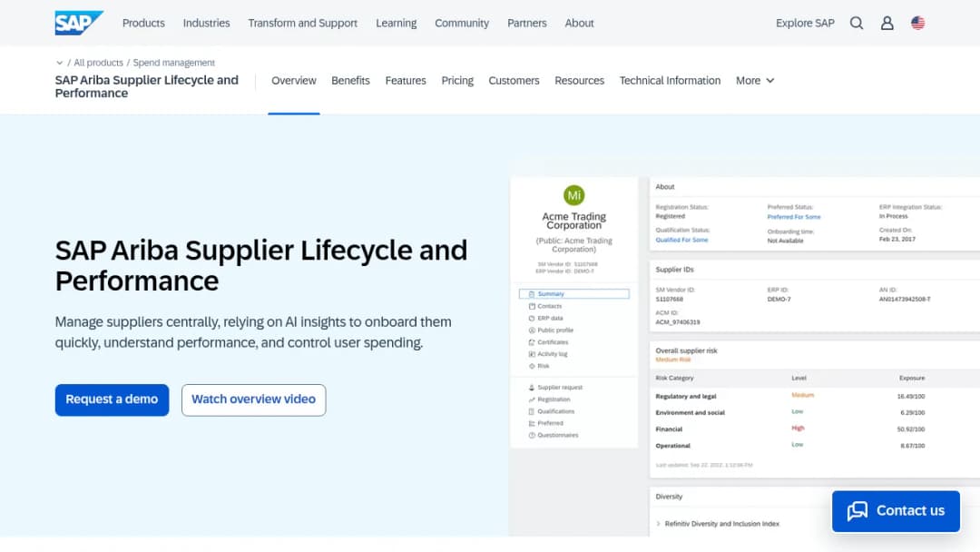Click the About section header
Viewport: 980px width, 552px height.
pyautogui.click(x=665, y=187)
